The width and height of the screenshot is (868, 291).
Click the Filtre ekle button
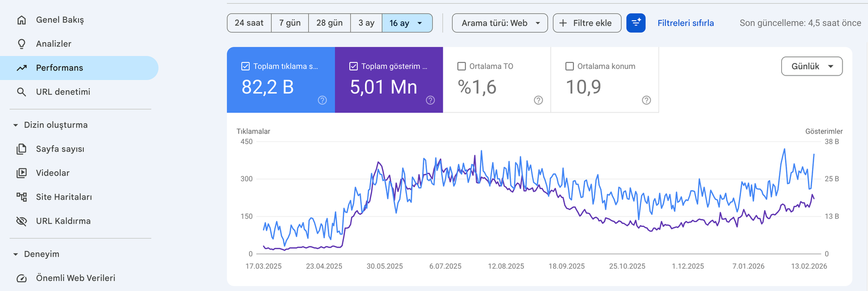click(586, 23)
